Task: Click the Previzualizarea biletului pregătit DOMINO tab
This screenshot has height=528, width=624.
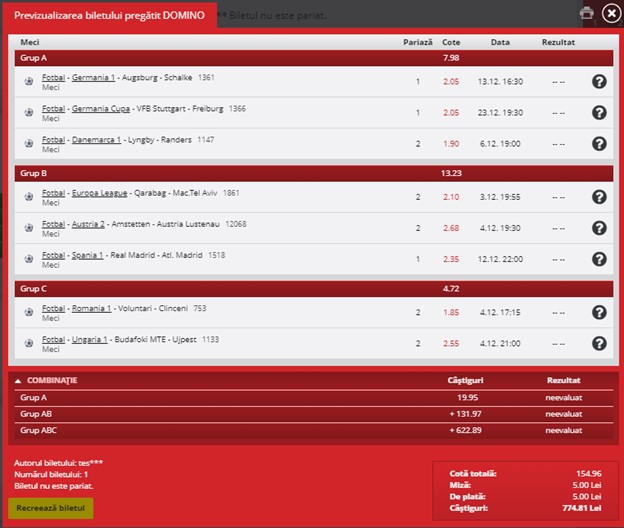Action: [x=109, y=16]
